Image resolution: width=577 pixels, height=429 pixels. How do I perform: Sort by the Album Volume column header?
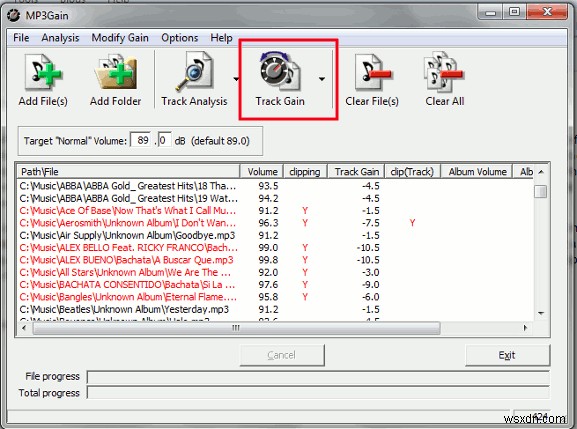pos(477,171)
